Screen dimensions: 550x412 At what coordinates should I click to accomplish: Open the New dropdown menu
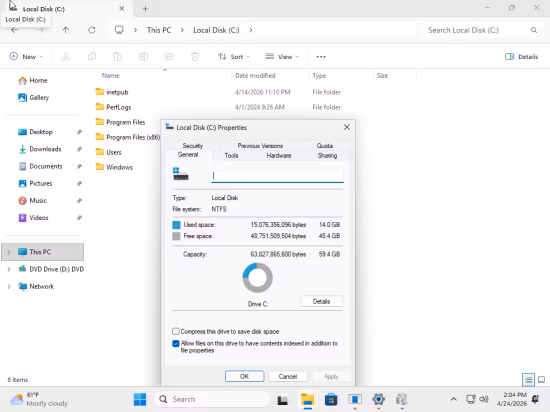[x=26, y=56]
